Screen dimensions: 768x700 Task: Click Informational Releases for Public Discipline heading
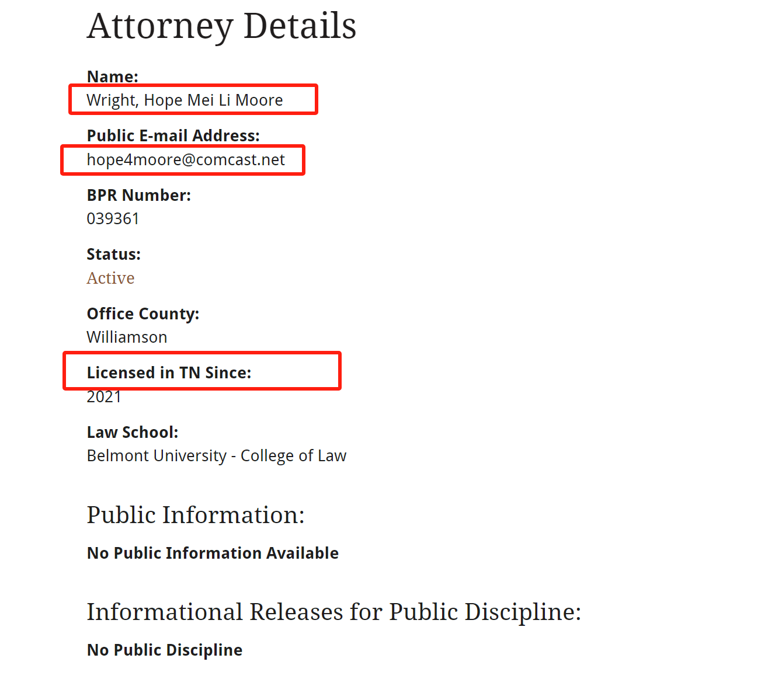334,612
